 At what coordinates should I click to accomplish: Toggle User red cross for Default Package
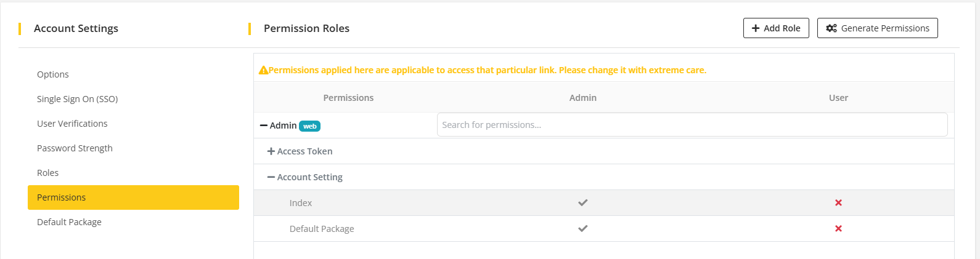[838, 228]
